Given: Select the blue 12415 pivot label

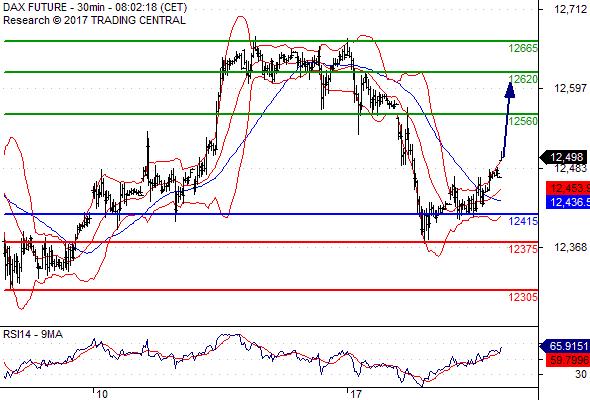Looking at the screenshot, I should 523,221.
